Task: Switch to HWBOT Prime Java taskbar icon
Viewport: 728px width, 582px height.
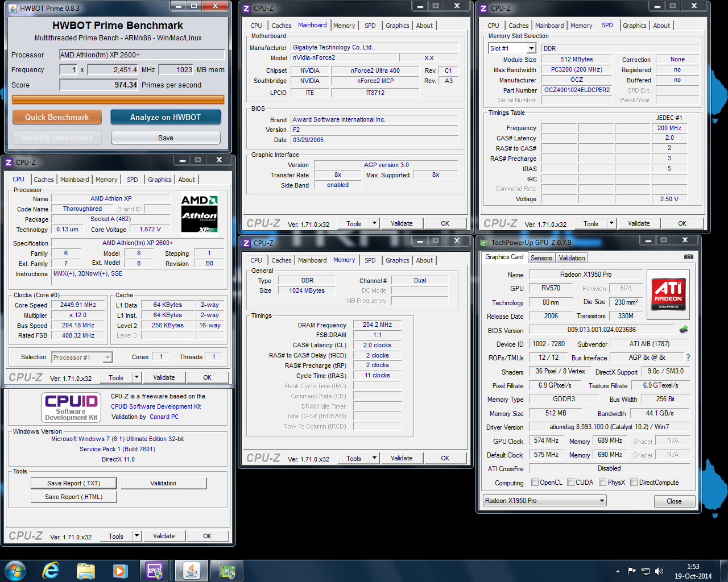Action: 191,571
